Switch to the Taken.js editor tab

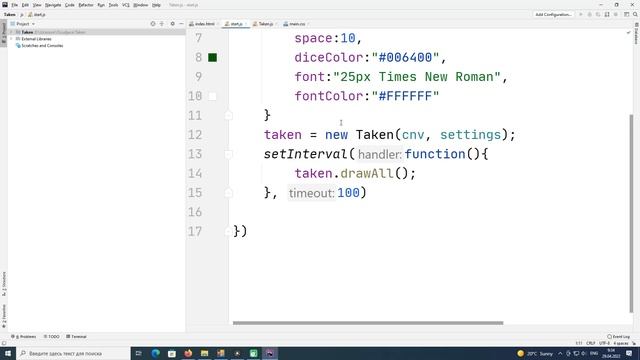point(264,24)
